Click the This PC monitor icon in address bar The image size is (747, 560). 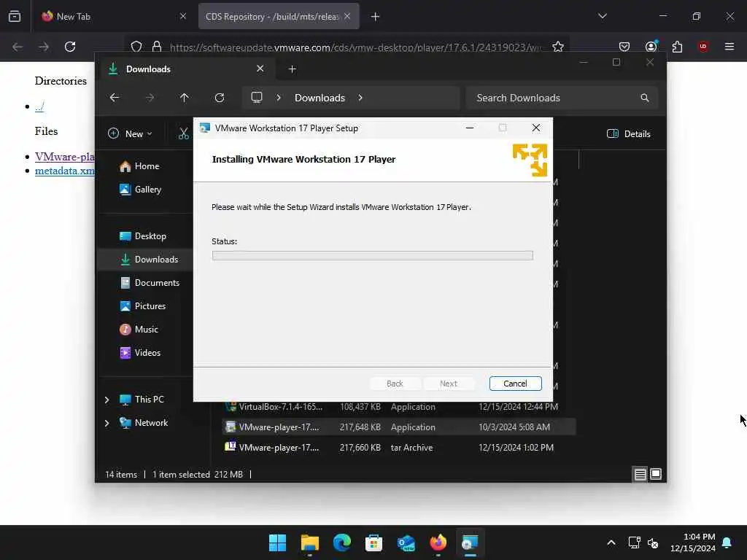pyautogui.click(x=257, y=98)
